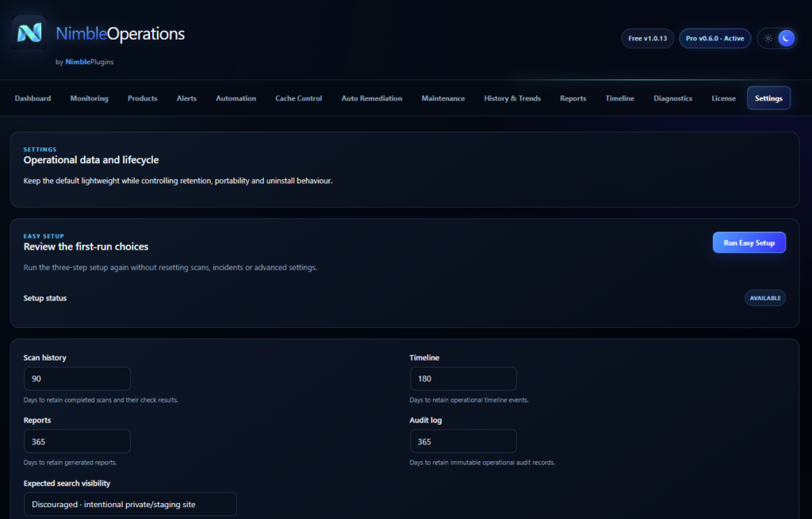Open History & Trends tab
Viewport: 812px width, 519px height.
tap(512, 98)
